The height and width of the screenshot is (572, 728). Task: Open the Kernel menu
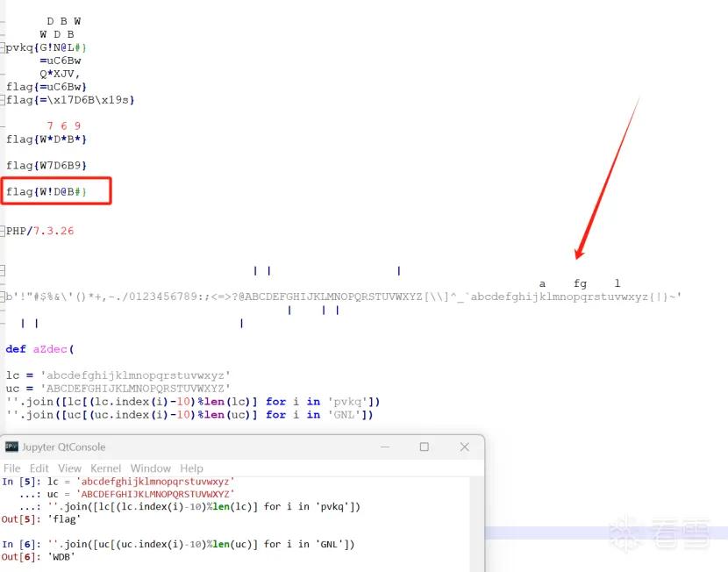tap(105, 468)
